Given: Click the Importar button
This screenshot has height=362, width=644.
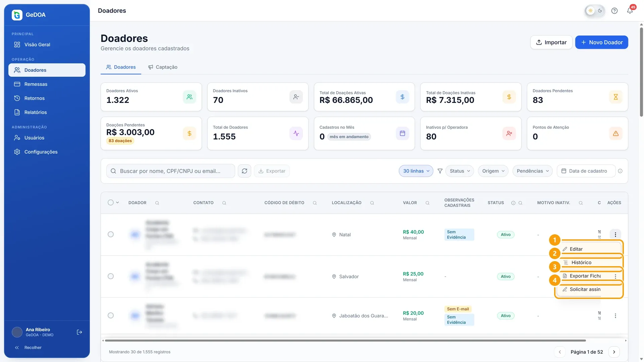Looking at the screenshot, I should (x=551, y=42).
